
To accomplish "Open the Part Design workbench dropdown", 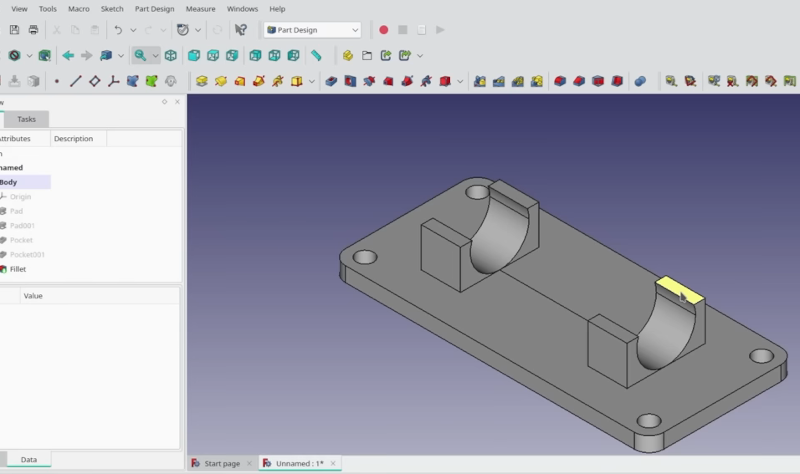I will (x=311, y=30).
